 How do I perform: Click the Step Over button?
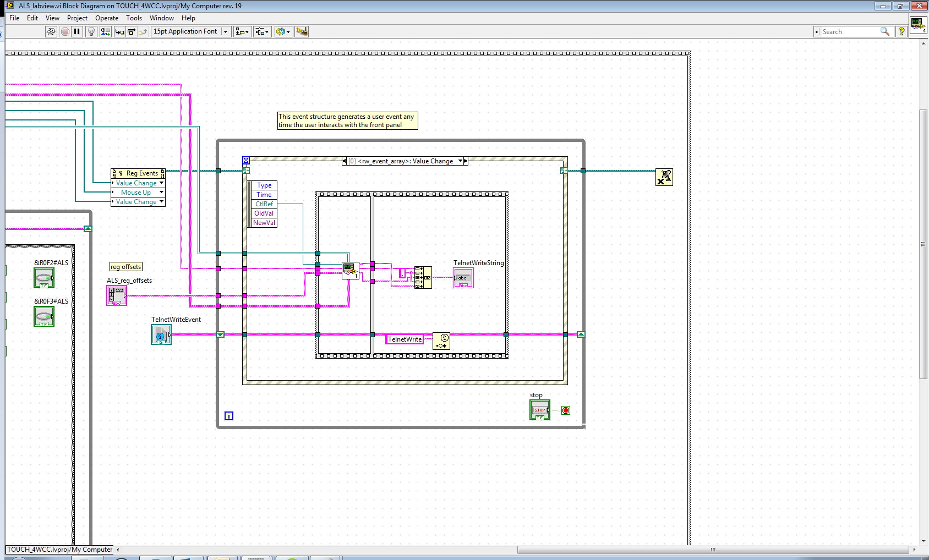tap(132, 31)
